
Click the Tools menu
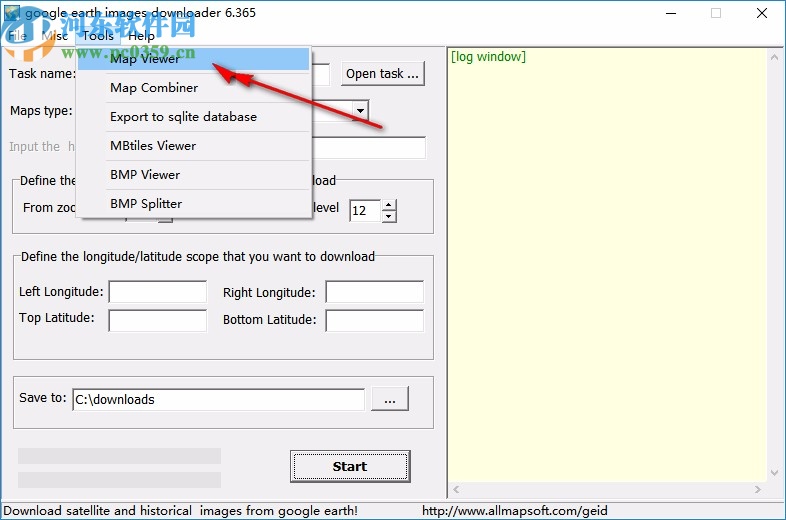pos(98,36)
